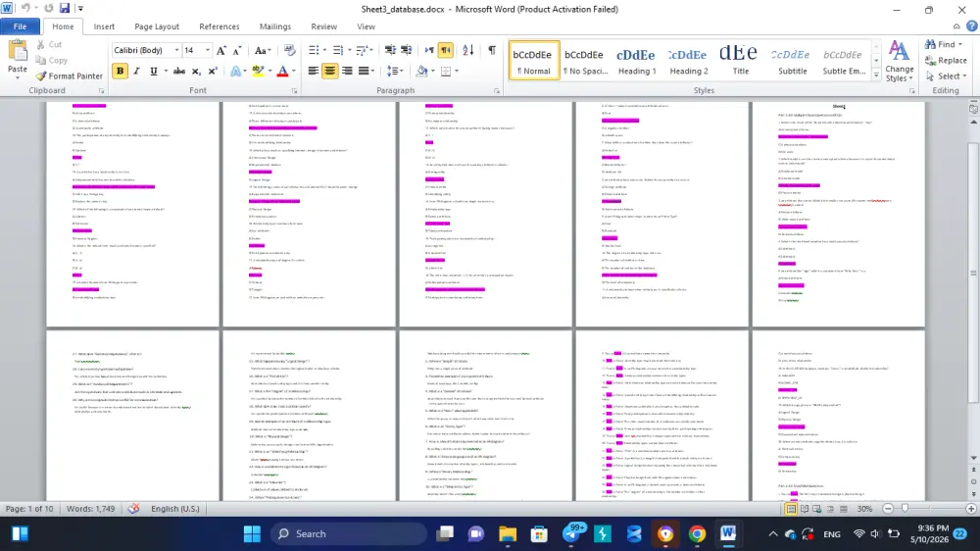
Task: Open the Change Styles dropdown
Action: click(900, 62)
